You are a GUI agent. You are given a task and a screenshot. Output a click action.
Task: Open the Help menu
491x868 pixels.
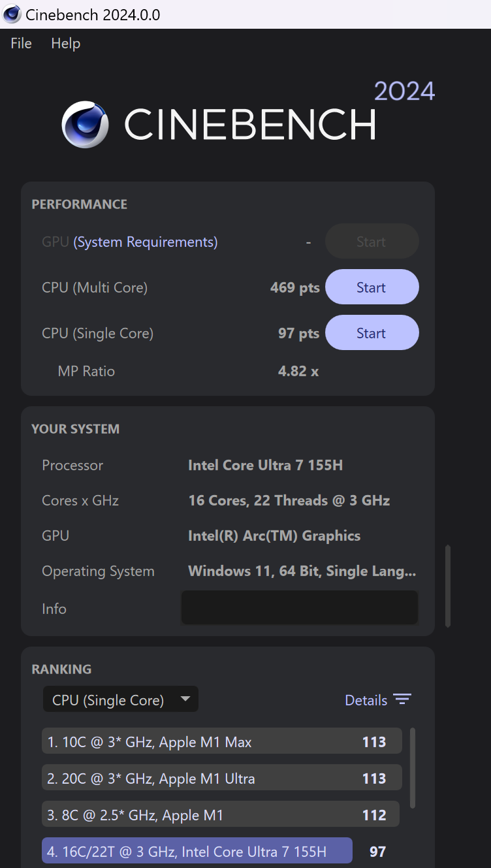(x=65, y=43)
